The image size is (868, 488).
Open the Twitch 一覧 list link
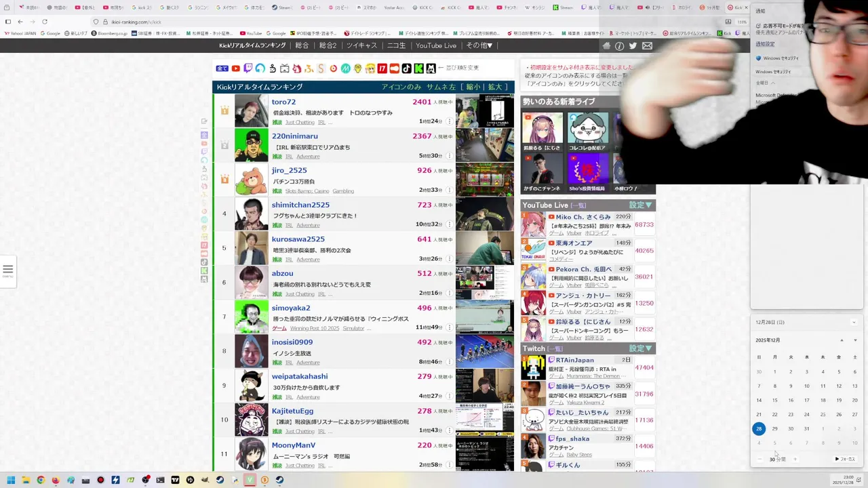(555, 349)
